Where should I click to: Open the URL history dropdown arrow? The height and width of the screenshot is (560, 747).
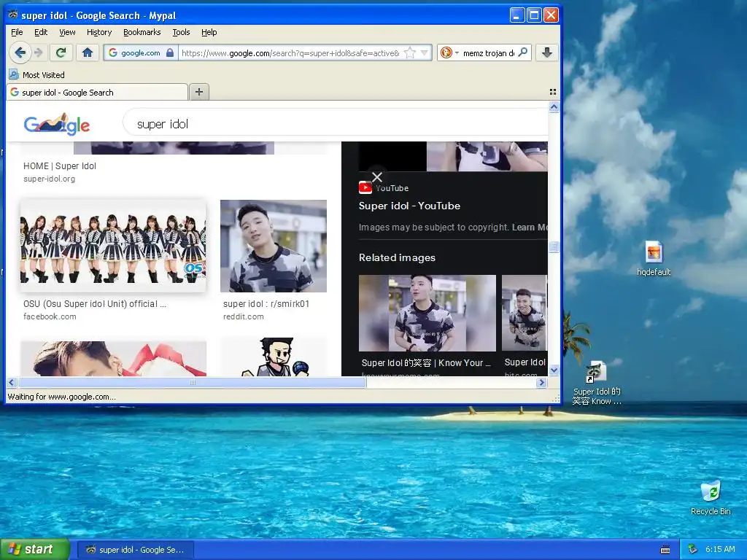coord(425,52)
